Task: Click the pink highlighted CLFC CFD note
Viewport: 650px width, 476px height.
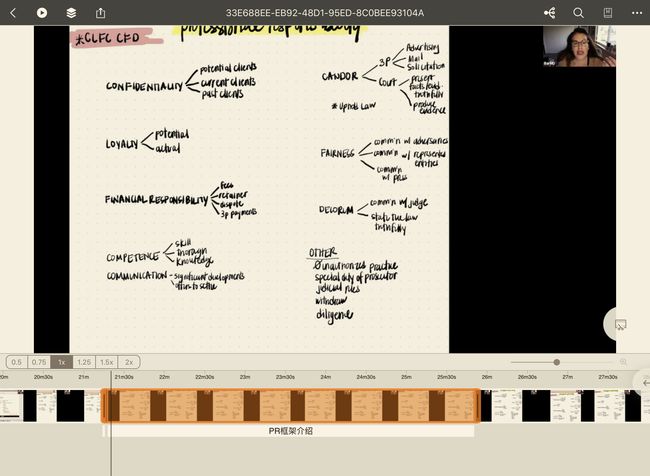Action: pos(115,38)
